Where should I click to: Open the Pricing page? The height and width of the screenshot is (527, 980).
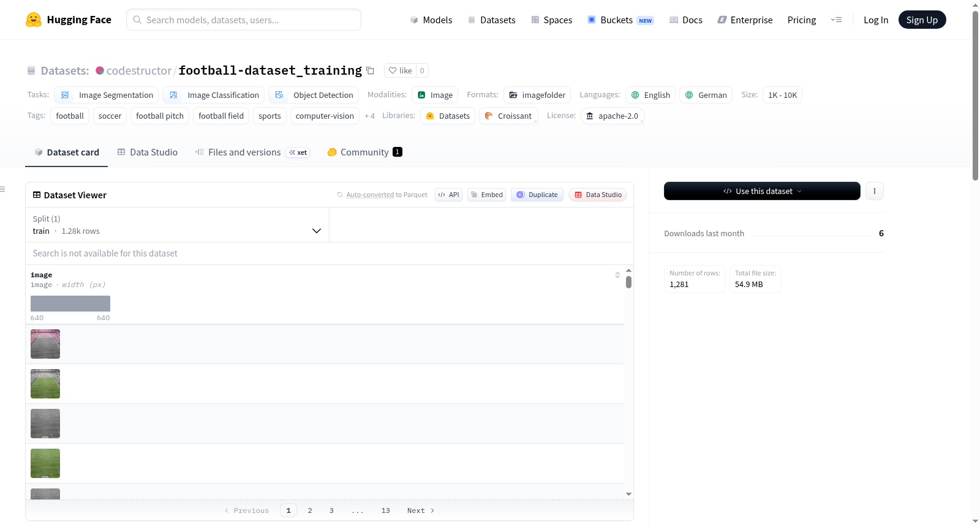click(802, 20)
